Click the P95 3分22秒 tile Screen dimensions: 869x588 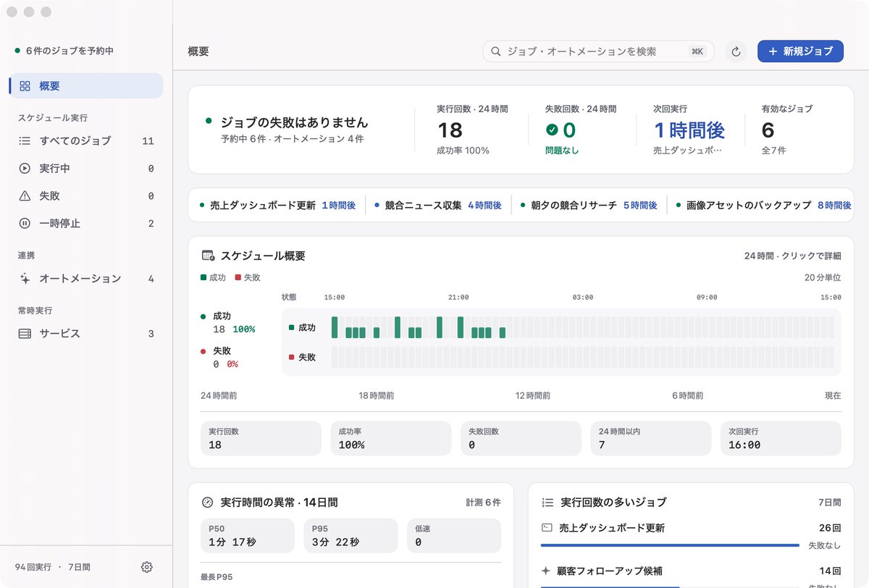pyautogui.click(x=350, y=536)
